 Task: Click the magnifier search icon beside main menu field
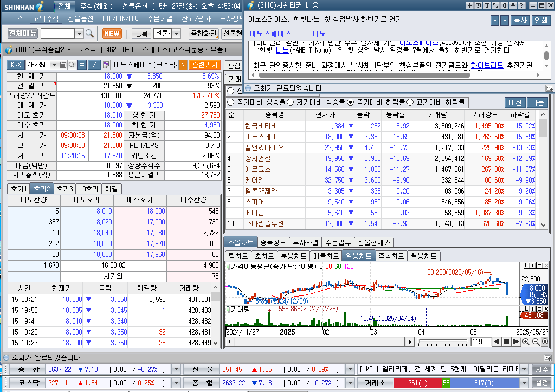pos(89,34)
